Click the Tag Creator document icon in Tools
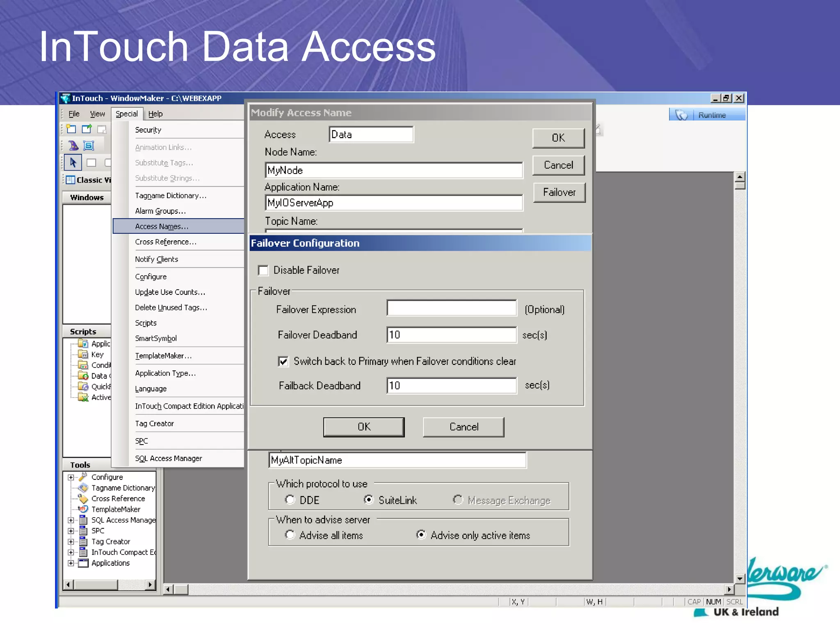Viewport: 840px width, 630px height. (83, 541)
